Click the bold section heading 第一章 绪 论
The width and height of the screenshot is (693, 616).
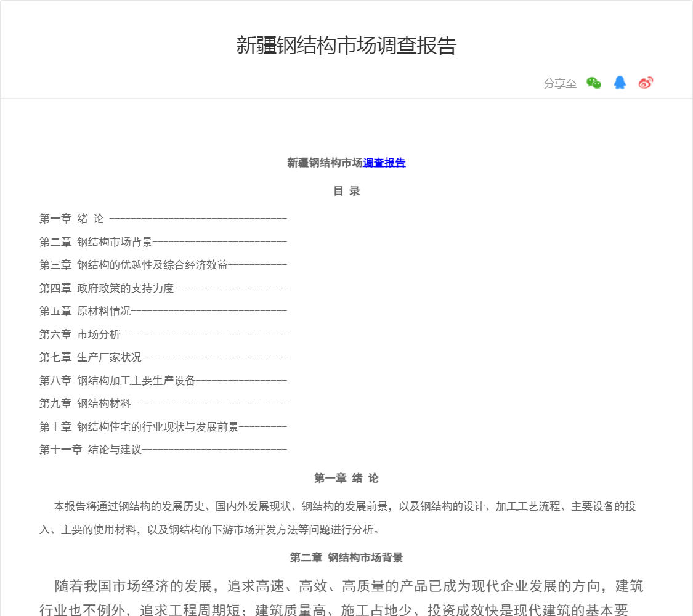pyautogui.click(x=346, y=478)
